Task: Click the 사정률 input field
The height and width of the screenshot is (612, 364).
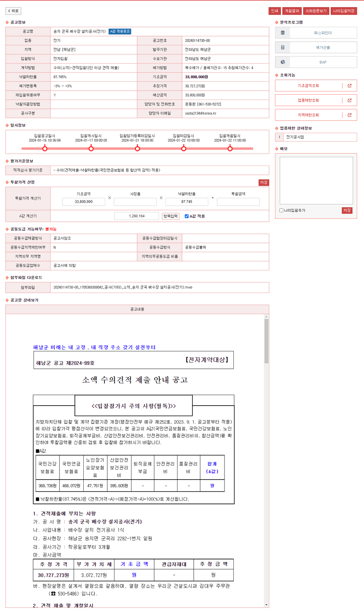Action: [135, 202]
